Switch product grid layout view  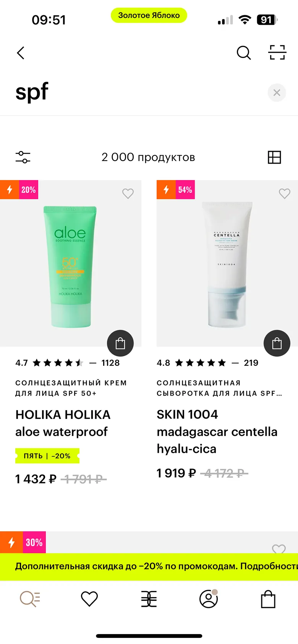coord(274,157)
